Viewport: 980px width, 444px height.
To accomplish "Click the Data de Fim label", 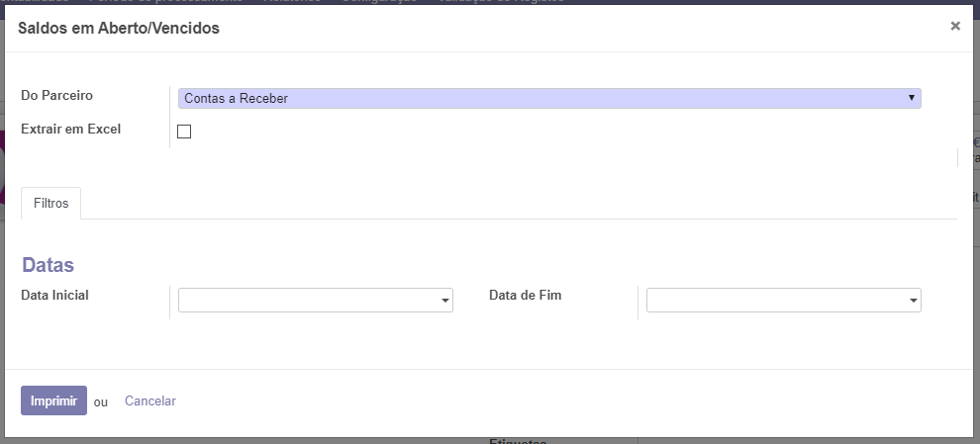I will (525, 295).
